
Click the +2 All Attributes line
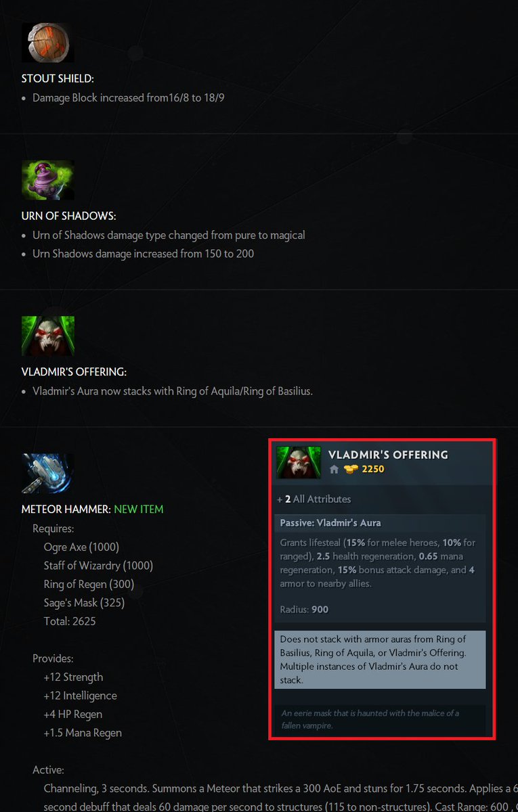314,499
